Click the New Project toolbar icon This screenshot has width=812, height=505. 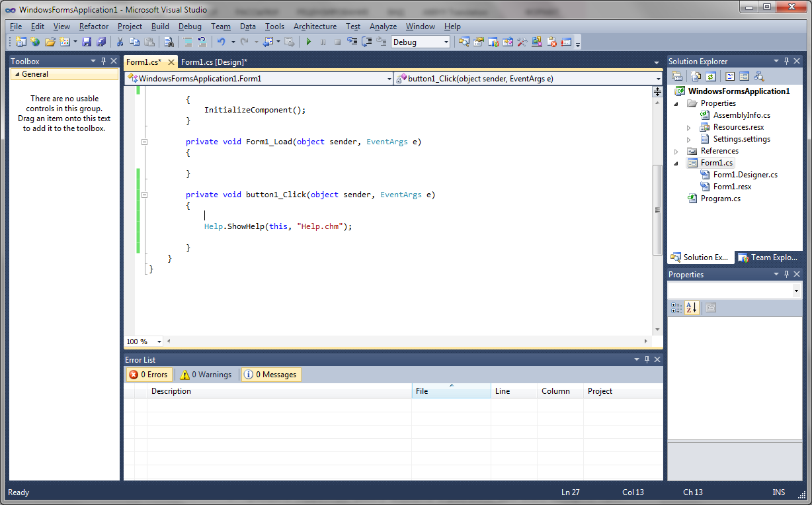(20, 42)
